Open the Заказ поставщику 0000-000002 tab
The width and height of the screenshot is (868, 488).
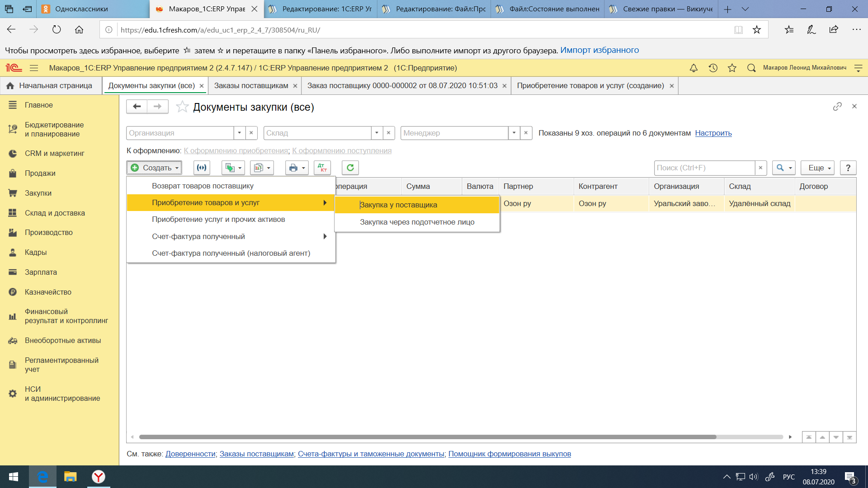click(402, 85)
